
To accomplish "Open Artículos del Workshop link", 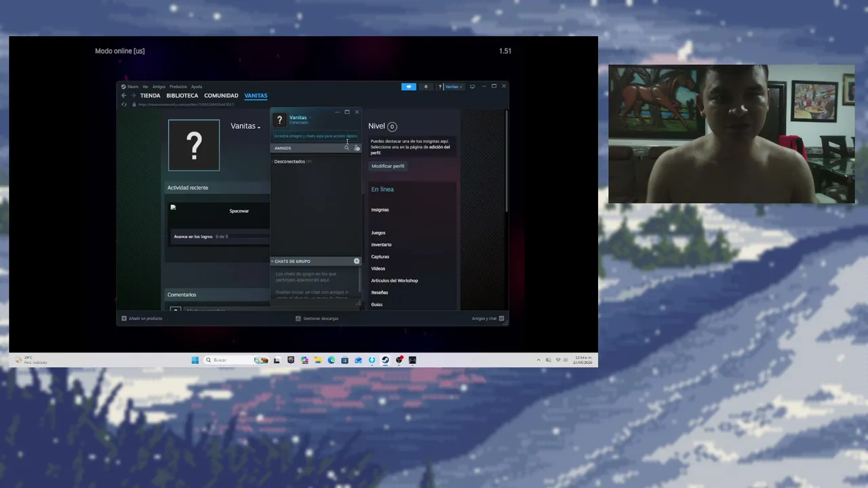I will point(394,281).
